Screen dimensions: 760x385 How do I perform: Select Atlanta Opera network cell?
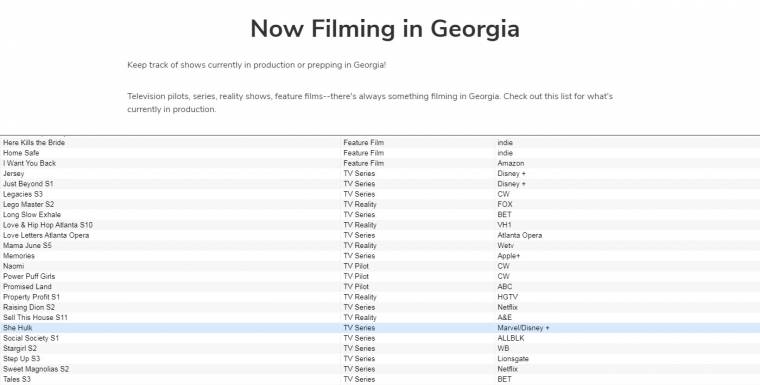click(x=520, y=235)
